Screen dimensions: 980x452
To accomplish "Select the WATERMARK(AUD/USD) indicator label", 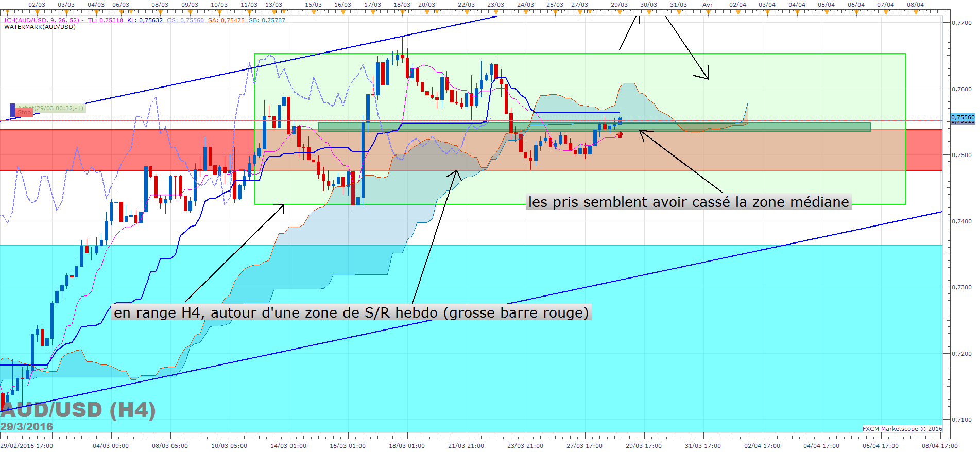I will point(40,27).
